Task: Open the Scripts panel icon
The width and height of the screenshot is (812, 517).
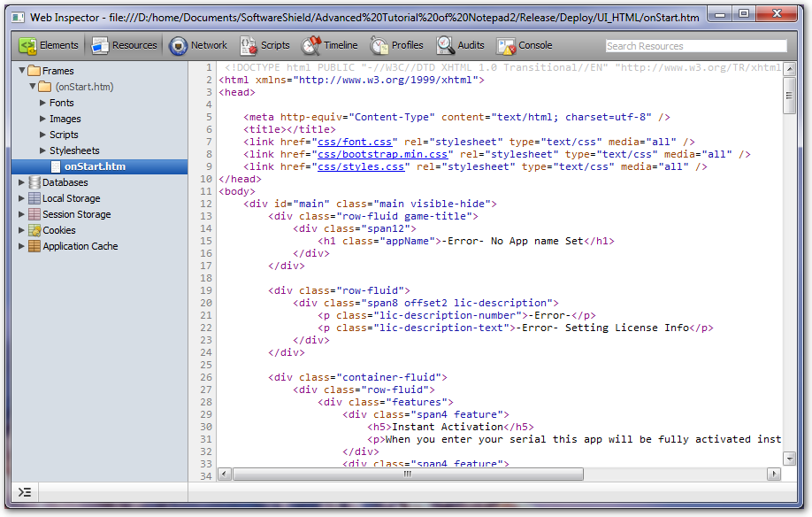Action: 249,45
